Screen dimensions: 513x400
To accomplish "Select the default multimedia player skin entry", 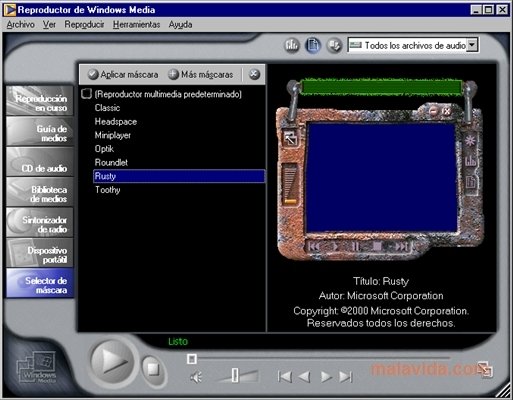I will [x=168, y=94].
